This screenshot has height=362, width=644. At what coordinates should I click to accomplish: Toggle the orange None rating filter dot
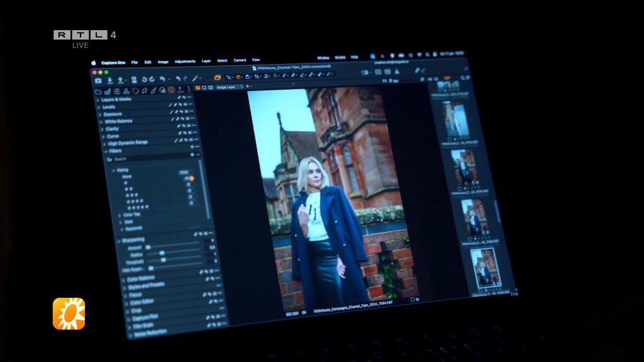[191, 178]
